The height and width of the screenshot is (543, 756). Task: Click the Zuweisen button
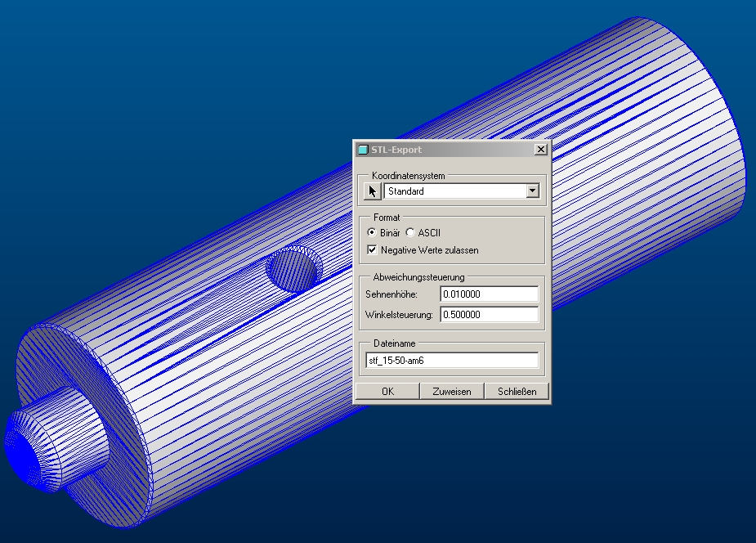pyautogui.click(x=452, y=391)
